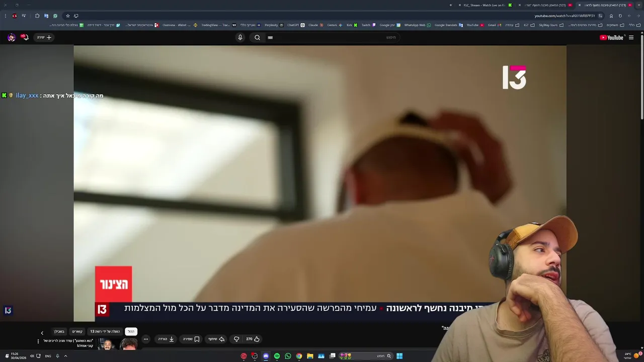Open the Gemini bookmark
Screen dimensions: 644x362
coord(334,25)
